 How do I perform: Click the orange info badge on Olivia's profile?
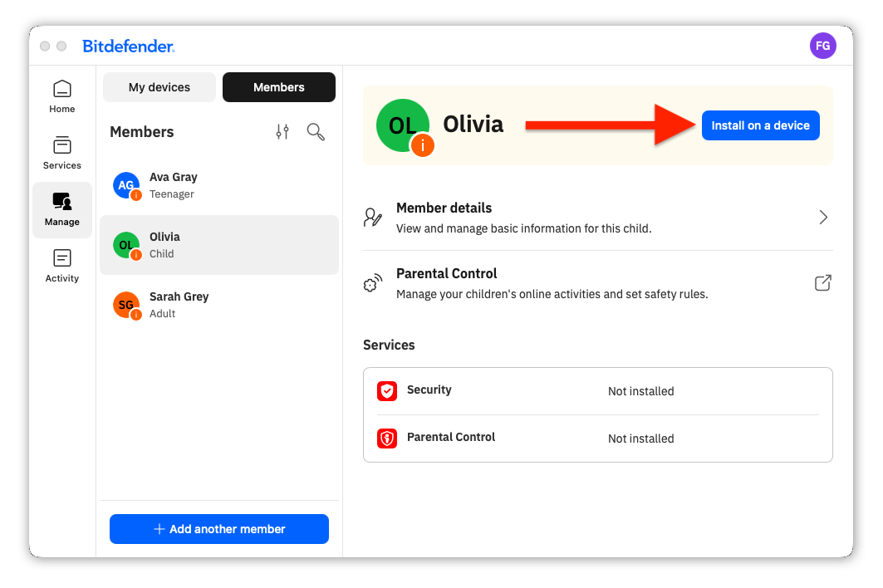422,145
